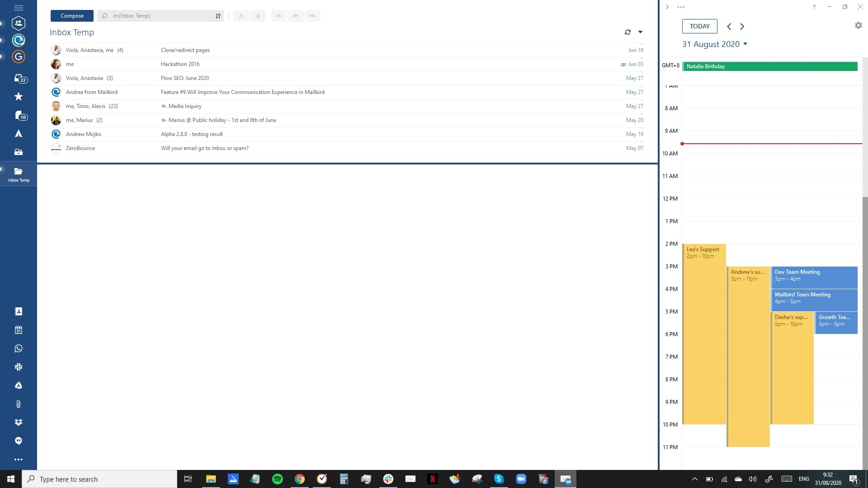
Task: Open the Dev Team Meeting event
Action: 814,277
